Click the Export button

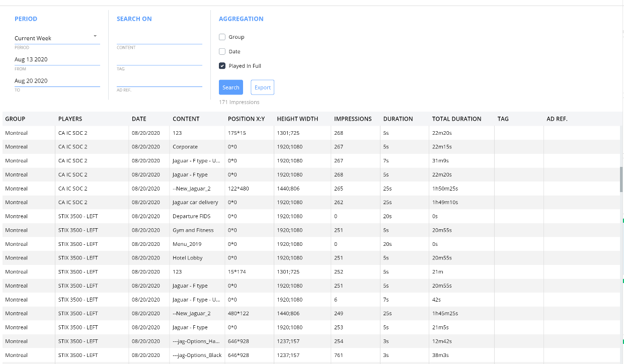[x=262, y=87]
